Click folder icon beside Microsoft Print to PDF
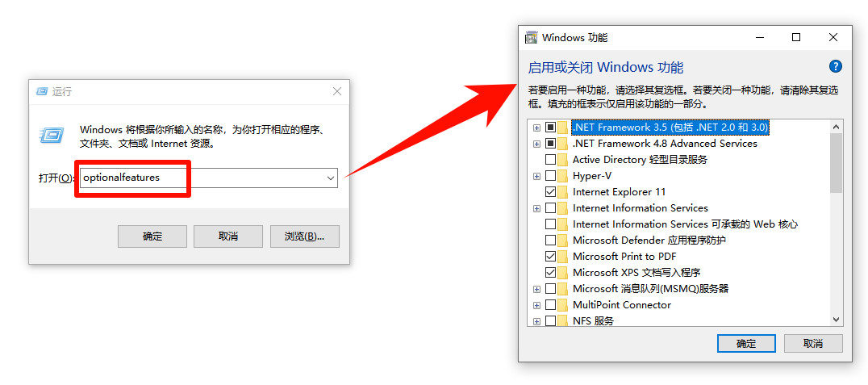Screen dimensions: 868x385 563,257
